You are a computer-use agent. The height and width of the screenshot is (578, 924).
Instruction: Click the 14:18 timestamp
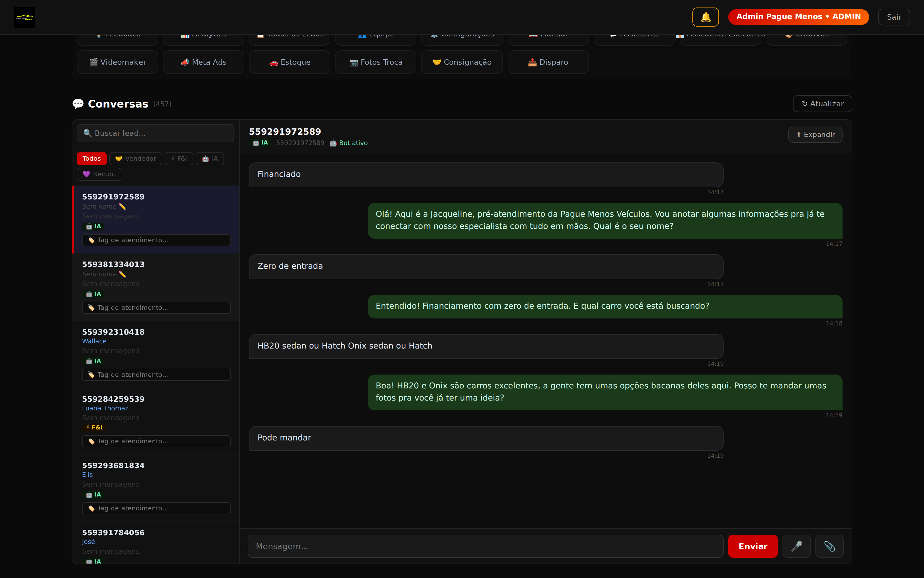834,323
